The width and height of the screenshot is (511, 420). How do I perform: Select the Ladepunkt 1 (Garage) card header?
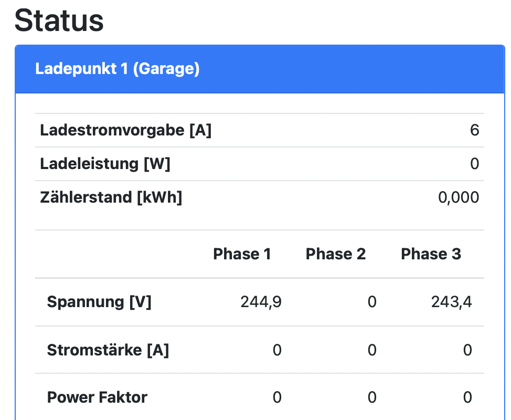click(117, 69)
